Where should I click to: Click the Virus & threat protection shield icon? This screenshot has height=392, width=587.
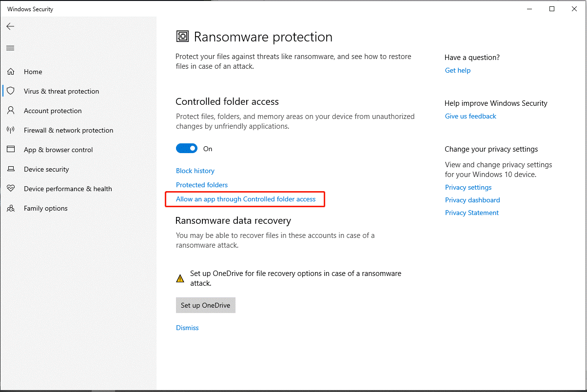tap(11, 91)
